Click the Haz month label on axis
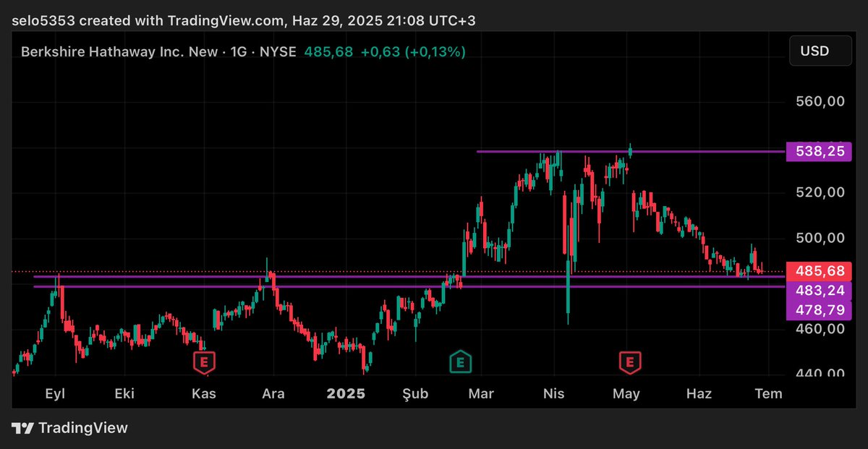 click(699, 394)
